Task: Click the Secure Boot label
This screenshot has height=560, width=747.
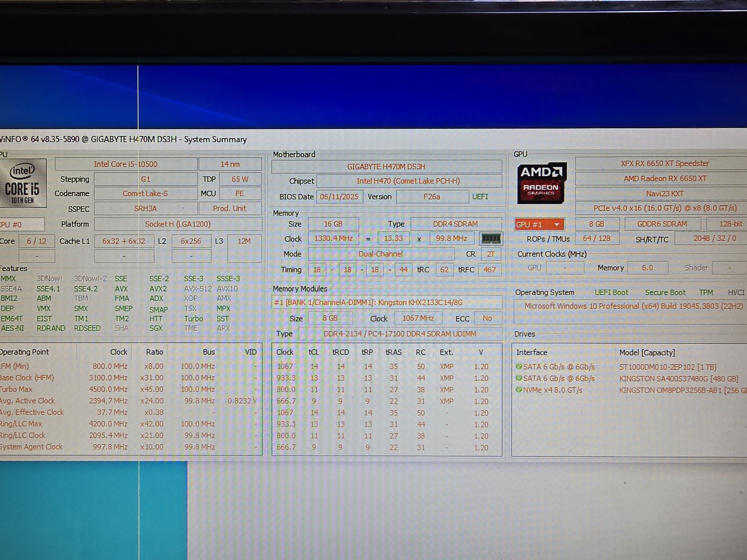Action: coord(665,293)
